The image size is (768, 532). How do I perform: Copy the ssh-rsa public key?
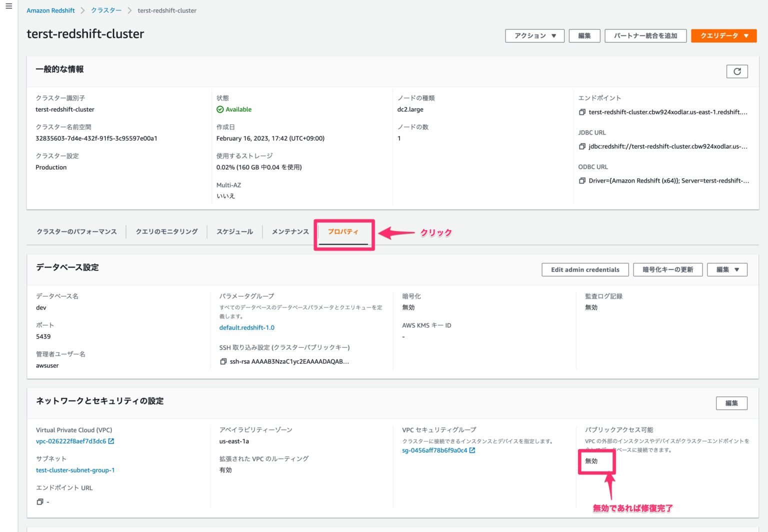pyautogui.click(x=223, y=361)
